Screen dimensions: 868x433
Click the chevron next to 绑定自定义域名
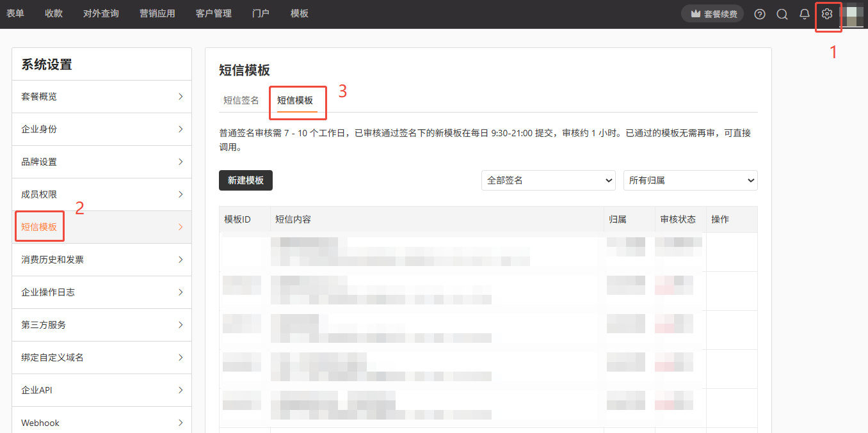tap(181, 358)
